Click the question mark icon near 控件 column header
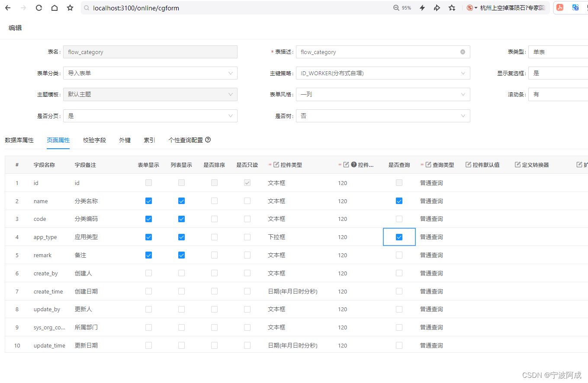This screenshot has width=588, height=383. pos(353,165)
